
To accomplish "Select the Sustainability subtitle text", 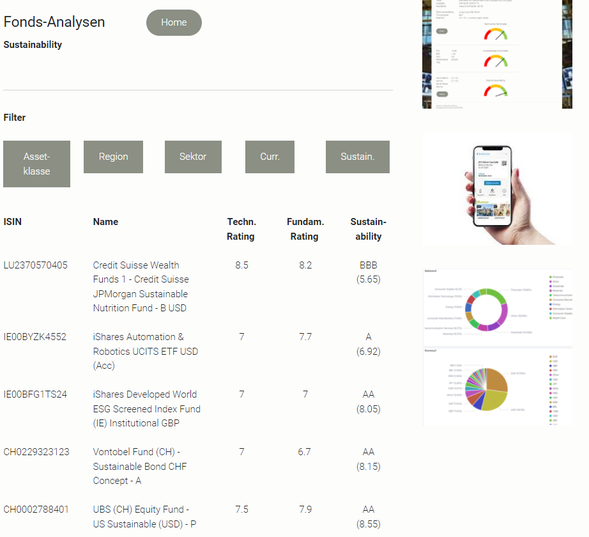I will (x=33, y=45).
